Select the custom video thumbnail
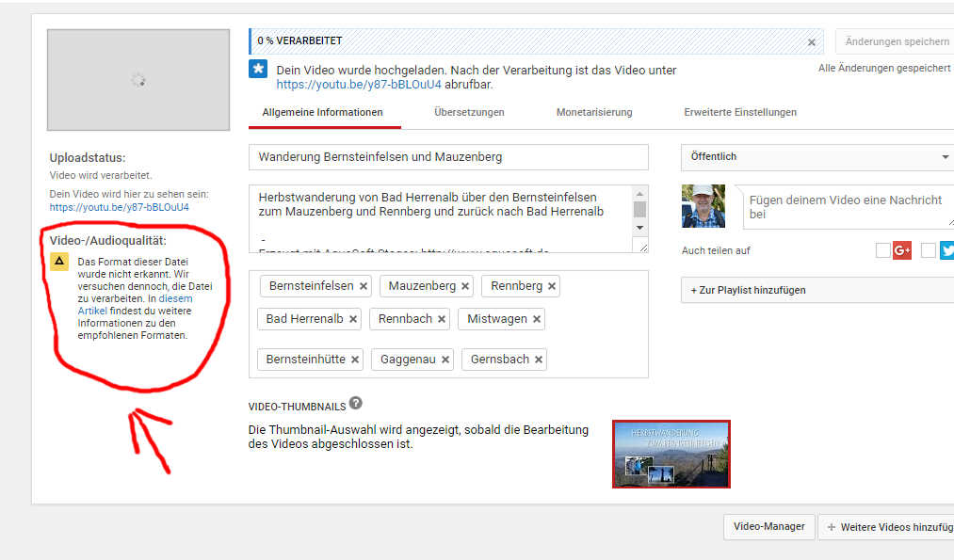Image resolution: width=954 pixels, height=560 pixels. click(671, 455)
